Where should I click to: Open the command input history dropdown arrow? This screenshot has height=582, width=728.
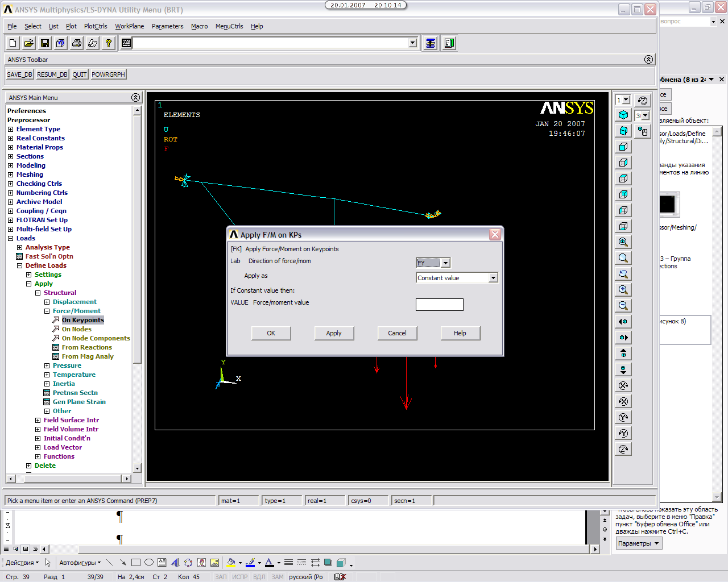click(x=413, y=43)
